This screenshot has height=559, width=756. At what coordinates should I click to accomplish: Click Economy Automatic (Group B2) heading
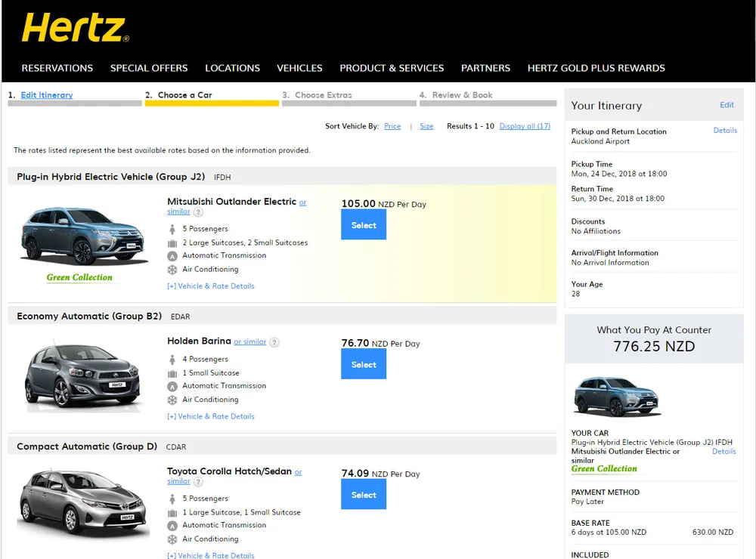(89, 317)
